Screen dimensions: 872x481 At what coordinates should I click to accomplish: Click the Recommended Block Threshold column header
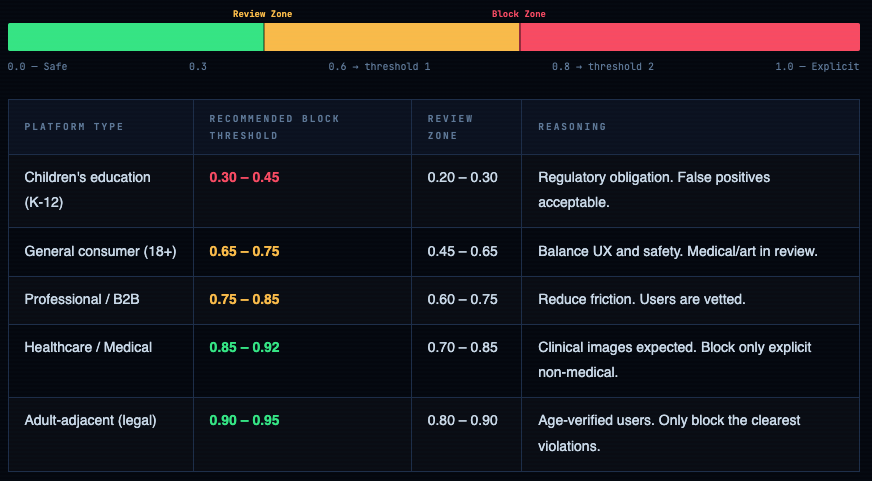pyautogui.click(x=274, y=127)
